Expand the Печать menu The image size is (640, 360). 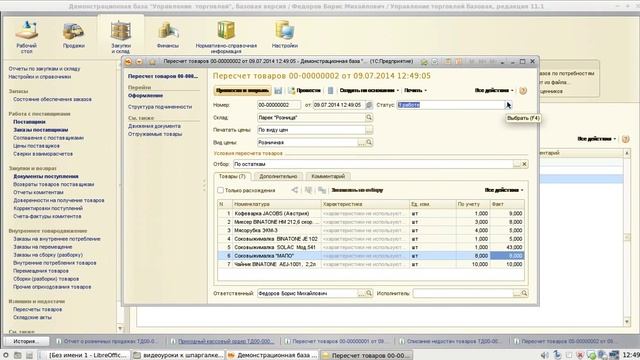click(416, 90)
